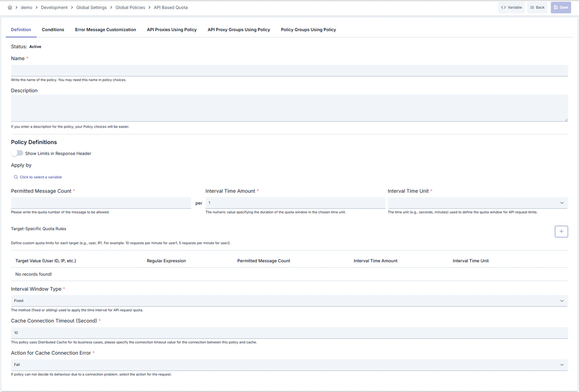
Task: Click the list icon on the Back button
Action: (x=532, y=7)
